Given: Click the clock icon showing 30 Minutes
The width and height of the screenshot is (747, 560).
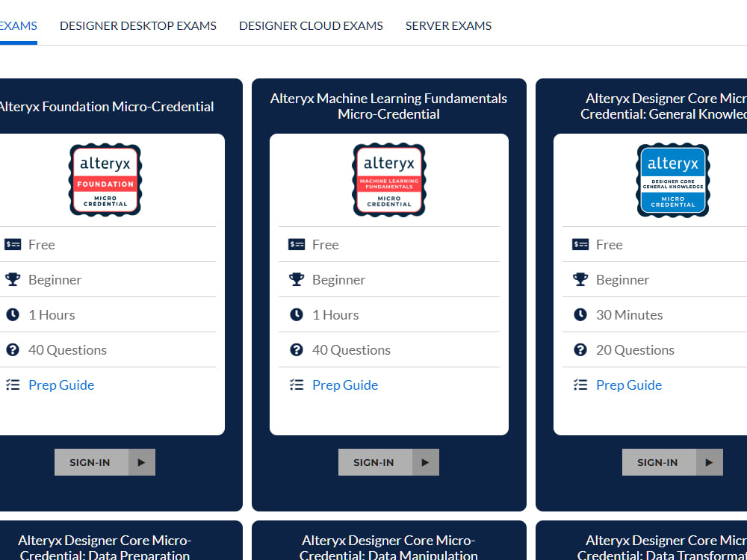Looking at the screenshot, I should pos(580,314).
